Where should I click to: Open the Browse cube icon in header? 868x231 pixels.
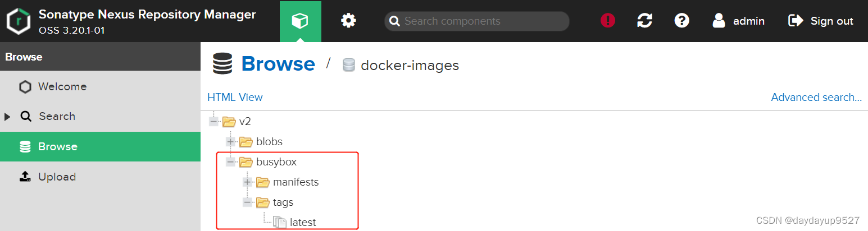pos(300,21)
